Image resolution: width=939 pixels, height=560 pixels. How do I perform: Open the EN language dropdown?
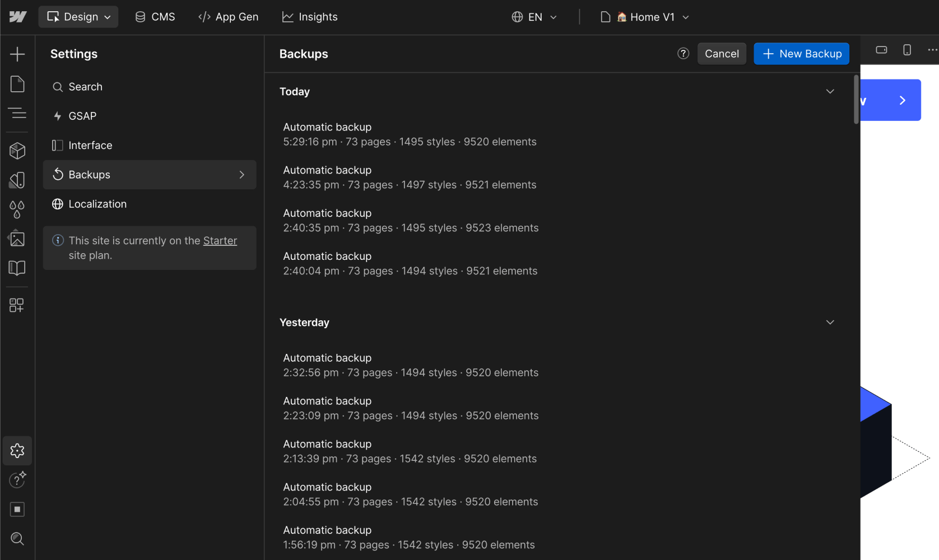click(533, 17)
